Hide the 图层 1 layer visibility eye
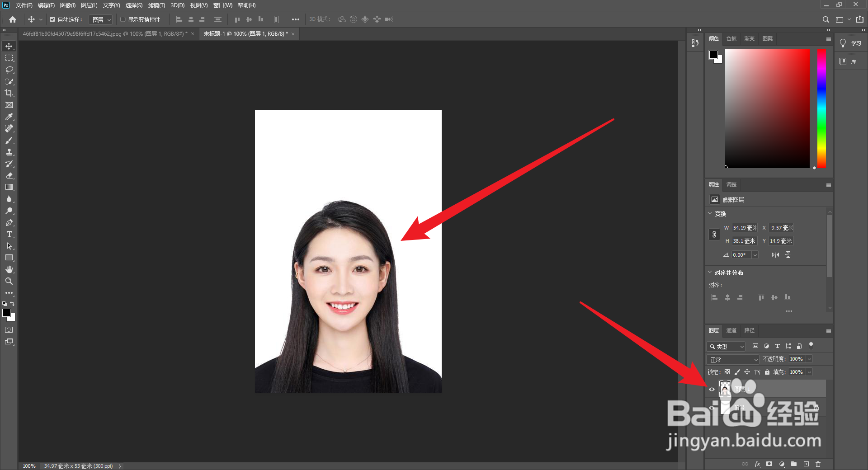 [x=712, y=389]
